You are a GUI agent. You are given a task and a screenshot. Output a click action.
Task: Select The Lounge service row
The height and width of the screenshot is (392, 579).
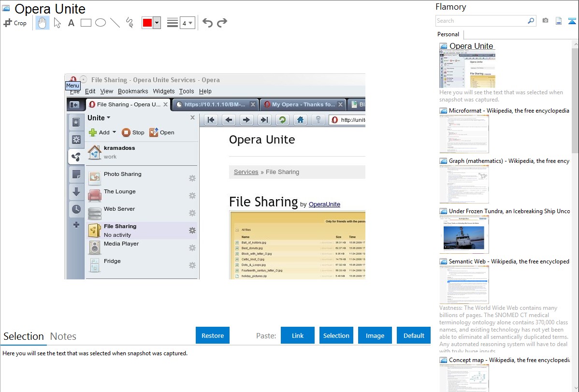coord(142,195)
